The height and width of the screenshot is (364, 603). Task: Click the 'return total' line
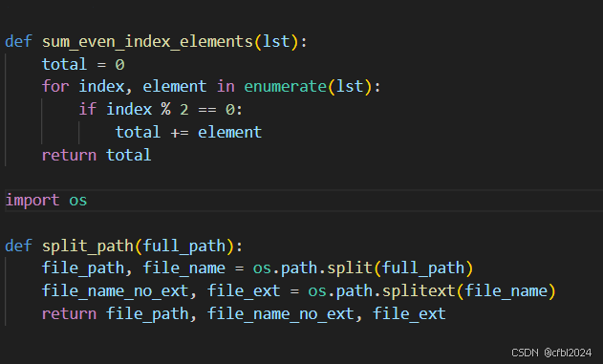pyautogui.click(x=97, y=156)
